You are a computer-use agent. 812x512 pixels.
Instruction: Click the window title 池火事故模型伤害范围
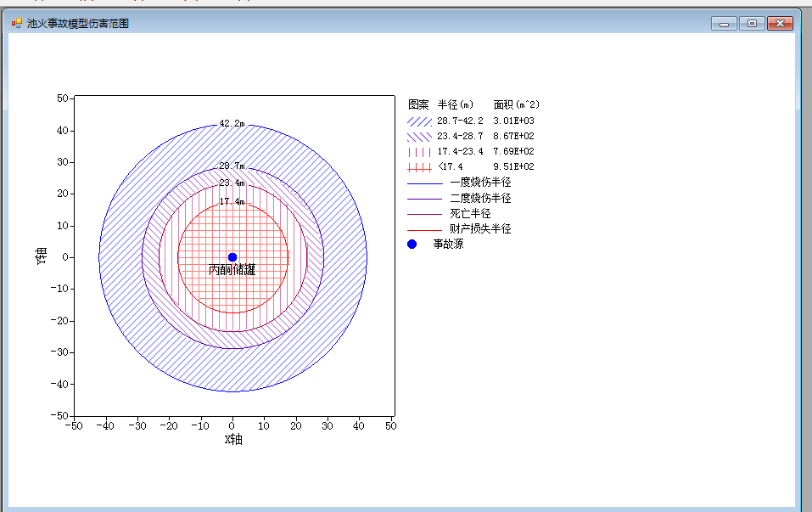pyautogui.click(x=78, y=23)
